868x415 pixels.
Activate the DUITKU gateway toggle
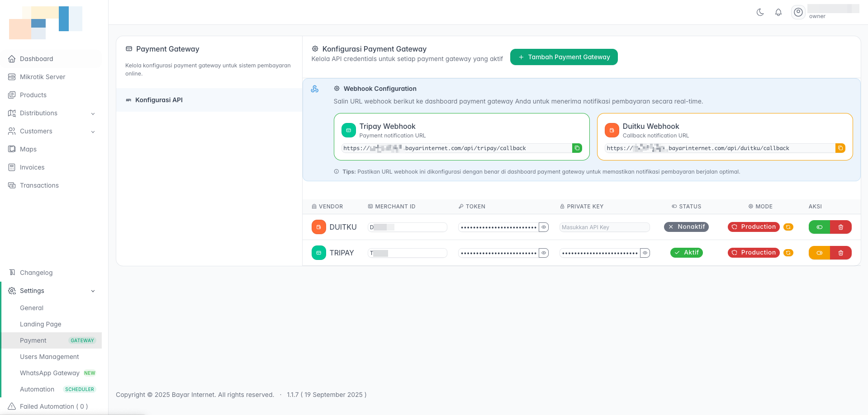[819, 227]
